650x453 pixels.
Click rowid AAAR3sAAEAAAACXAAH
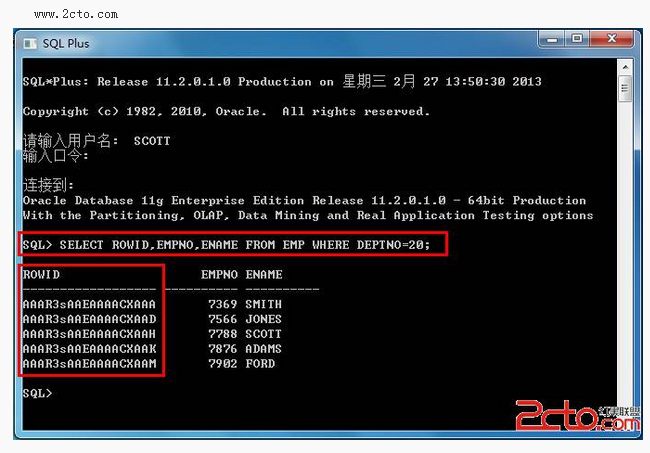tap(90, 334)
